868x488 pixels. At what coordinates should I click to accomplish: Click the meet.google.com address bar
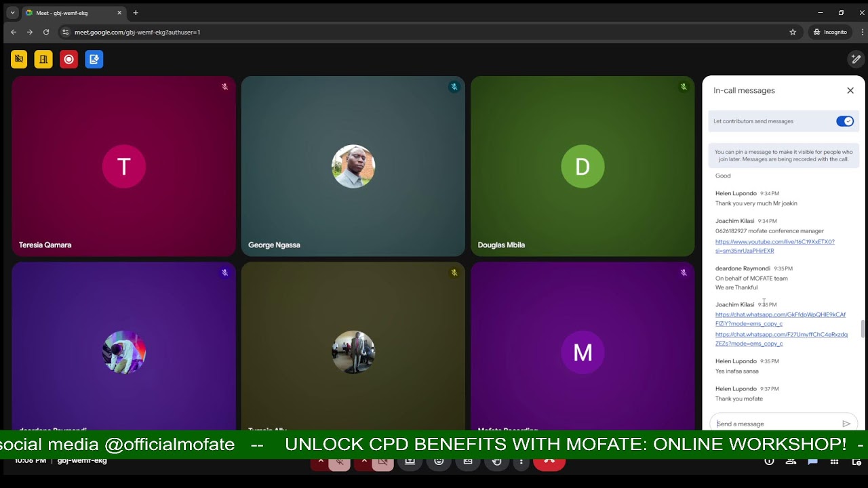(x=430, y=32)
